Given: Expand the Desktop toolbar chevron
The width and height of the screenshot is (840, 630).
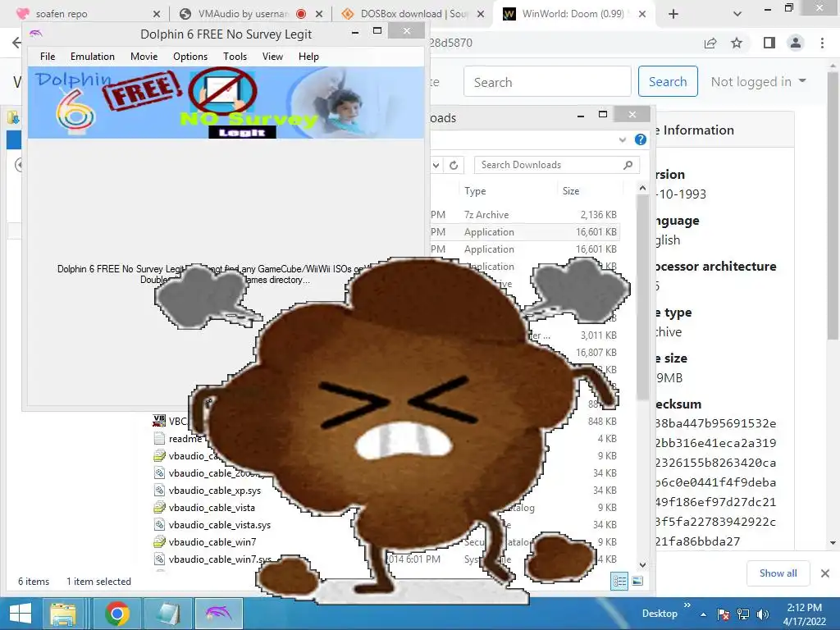Looking at the screenshot, I should click(687, 605).
